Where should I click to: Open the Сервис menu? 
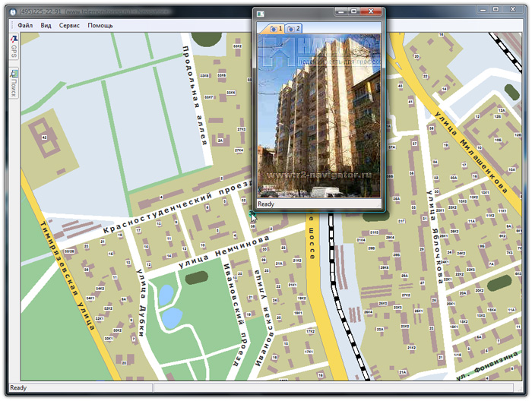pyautogui.click(x=69, y=25)
